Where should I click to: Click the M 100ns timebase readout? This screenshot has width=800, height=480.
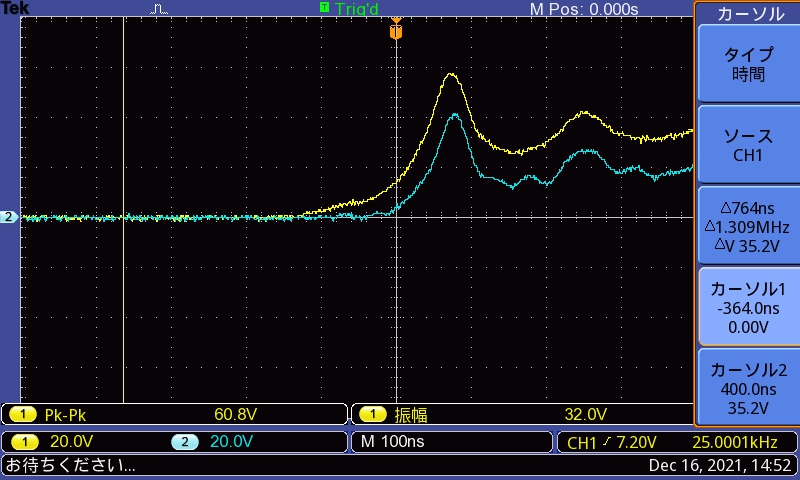(x=392, y=441)
